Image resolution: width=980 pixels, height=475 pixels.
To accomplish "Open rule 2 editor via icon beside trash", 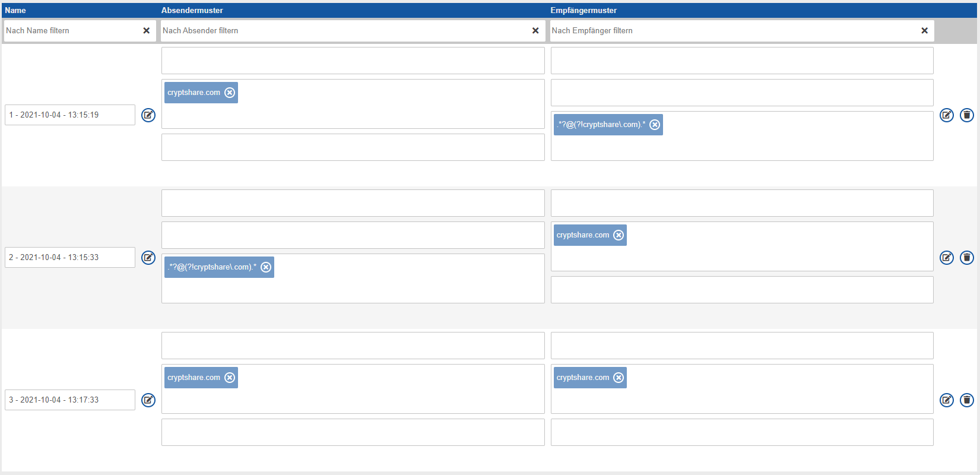I will pyautogui.click(x=947, y=258).
